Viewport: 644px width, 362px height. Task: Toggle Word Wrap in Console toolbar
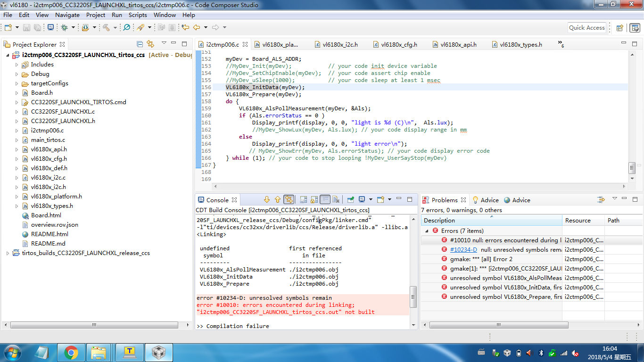325,200
